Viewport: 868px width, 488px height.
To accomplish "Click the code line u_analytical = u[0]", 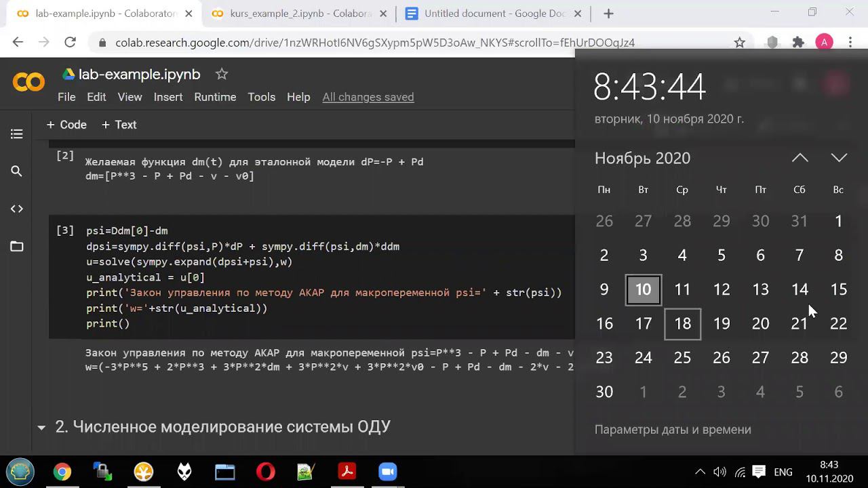I will 145,277.
